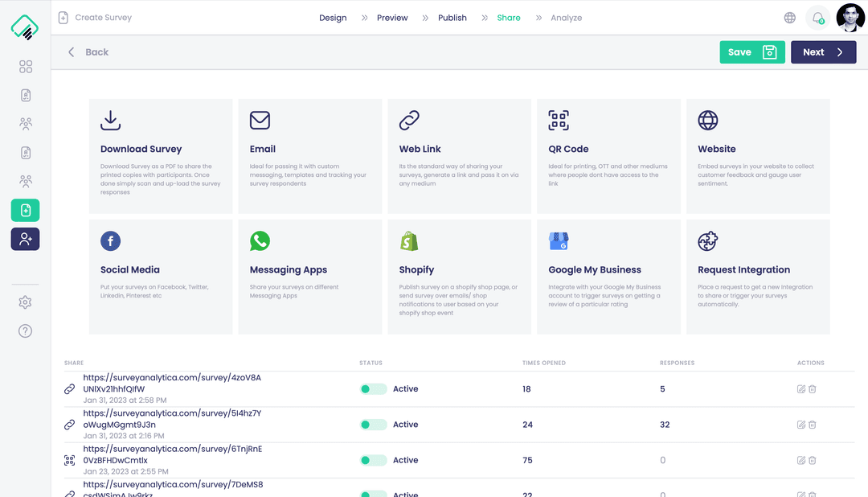868x497 pixels.
Task: Open the Shopify integration icon
Action: (x=409, y=241)
